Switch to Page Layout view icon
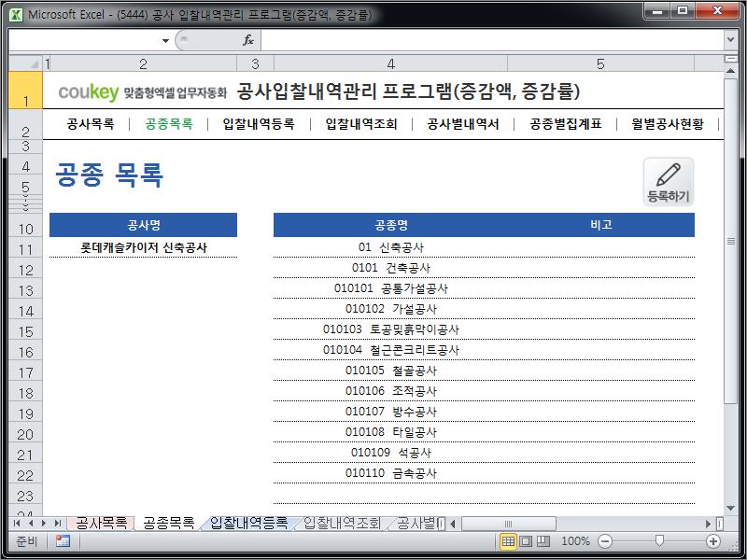This screenshot has width=747, height=560. (526, 541)
